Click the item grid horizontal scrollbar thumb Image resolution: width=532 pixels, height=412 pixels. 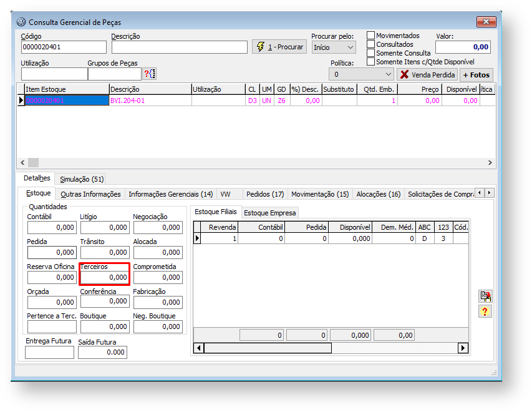click(33, 163)
